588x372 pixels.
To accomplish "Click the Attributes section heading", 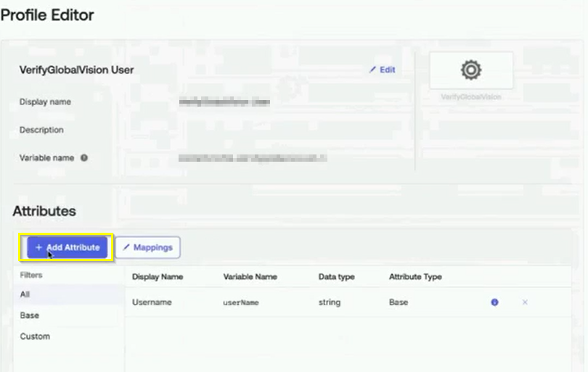I will click(x=44, y=211).
